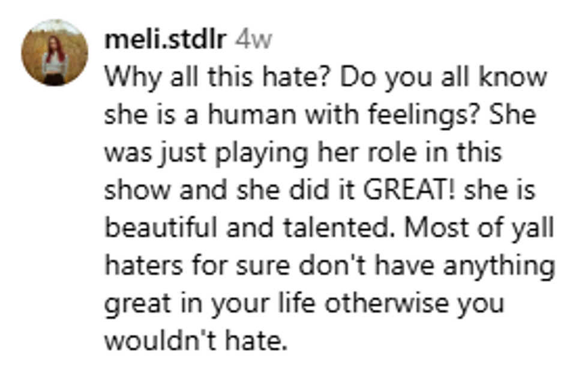Open meli.stdlr's profile picture
Screen dimensions: 588x373
[55, 52]
